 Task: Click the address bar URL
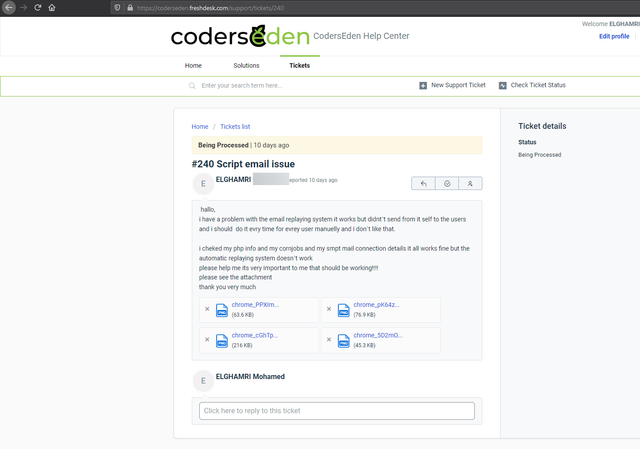tap(211, 8)
